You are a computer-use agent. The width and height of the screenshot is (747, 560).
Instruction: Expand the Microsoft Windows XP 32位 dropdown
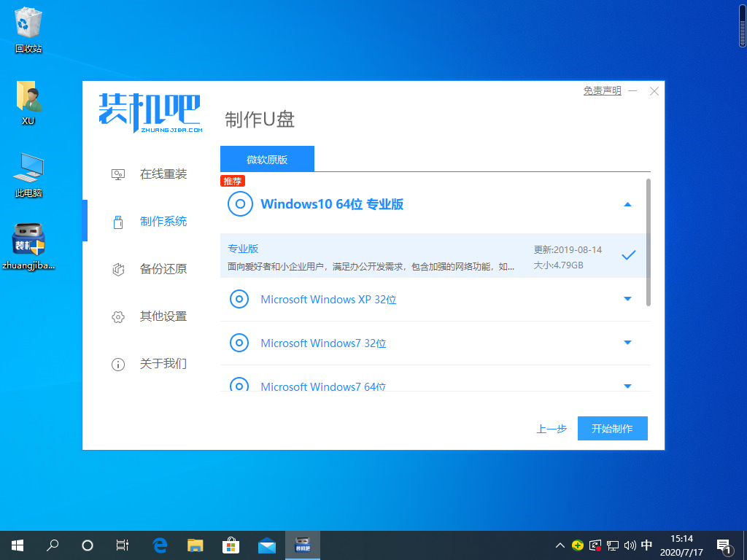point(628,299)
